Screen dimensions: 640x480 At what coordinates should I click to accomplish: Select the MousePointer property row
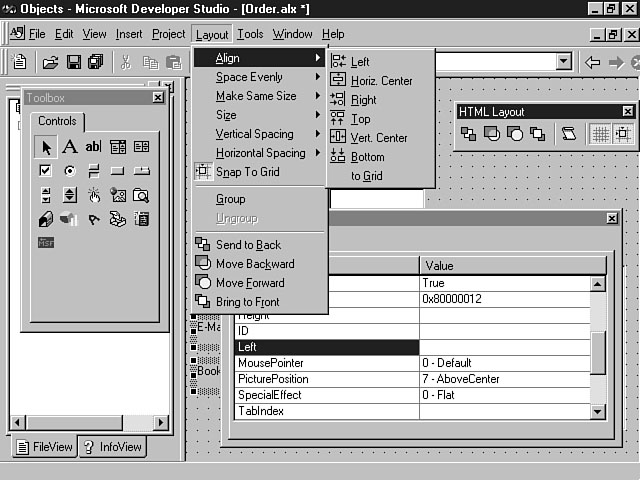[271, 363]
